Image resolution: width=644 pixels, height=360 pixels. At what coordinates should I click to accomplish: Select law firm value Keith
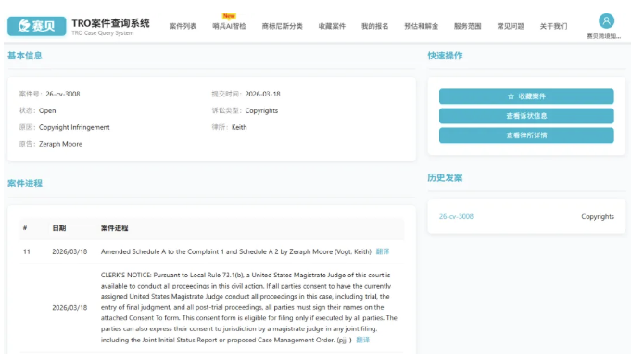coord(239,127)
